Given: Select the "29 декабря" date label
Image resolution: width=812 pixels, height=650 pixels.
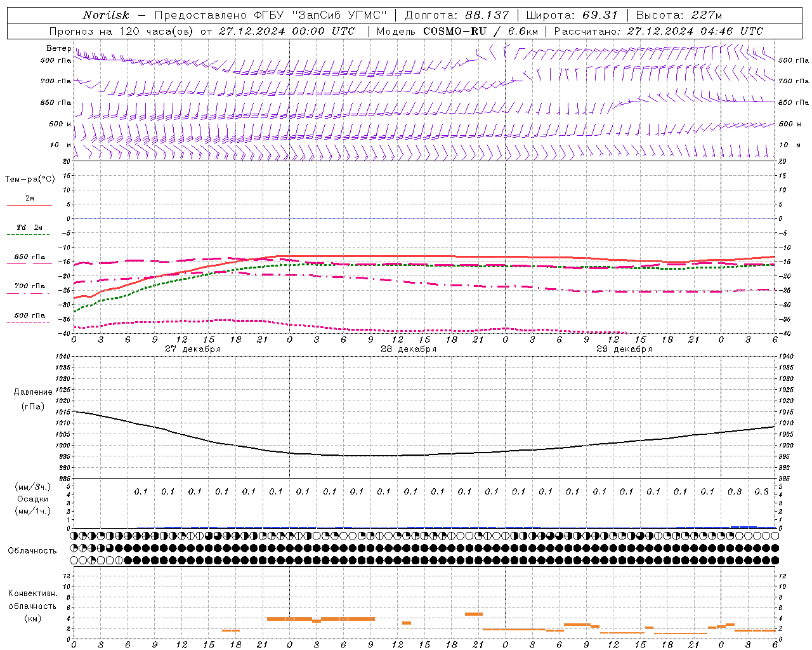Looking at the screenshot, I should click(x=624, y=349).
